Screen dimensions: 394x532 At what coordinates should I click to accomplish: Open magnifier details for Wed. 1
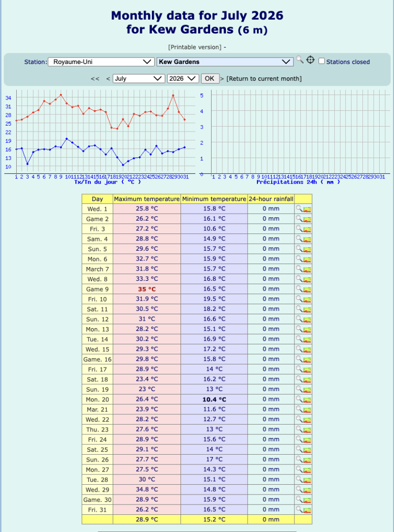point(299,208)
